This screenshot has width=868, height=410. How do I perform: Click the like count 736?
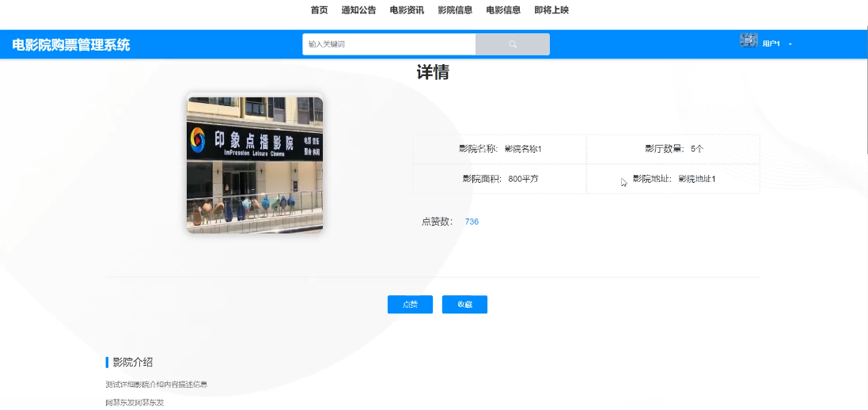click(472, 222)
